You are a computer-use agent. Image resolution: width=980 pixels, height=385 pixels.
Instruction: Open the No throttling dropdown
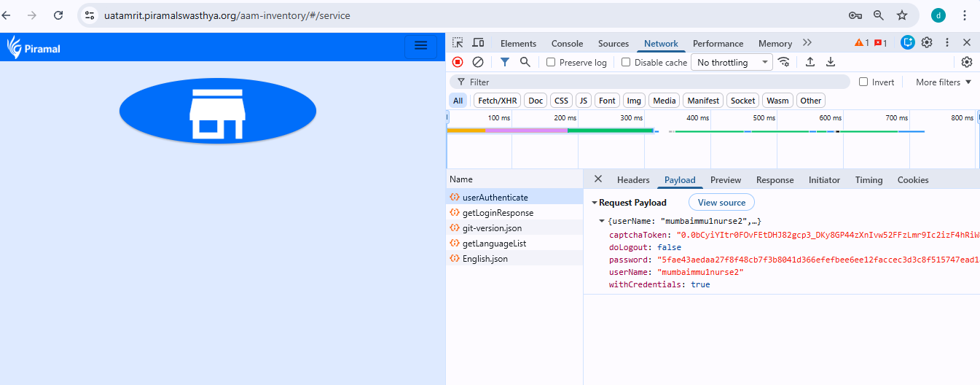tap(731, 63)
